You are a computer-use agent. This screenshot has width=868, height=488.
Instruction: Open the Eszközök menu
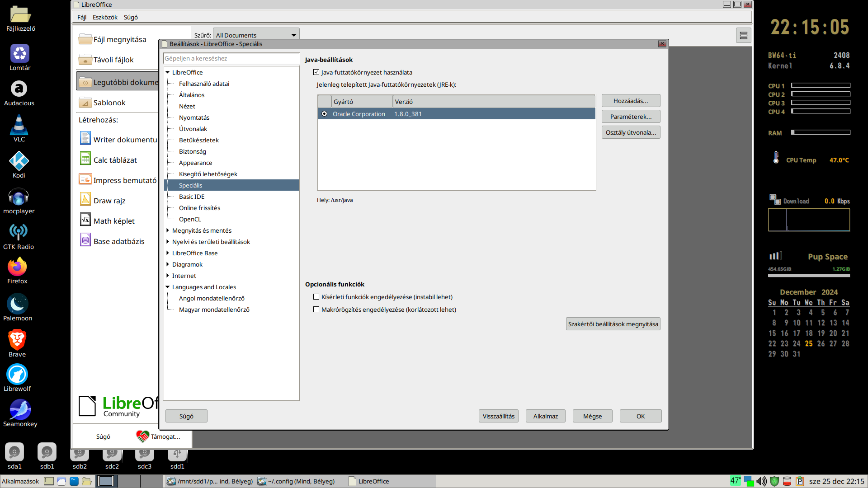105,17
